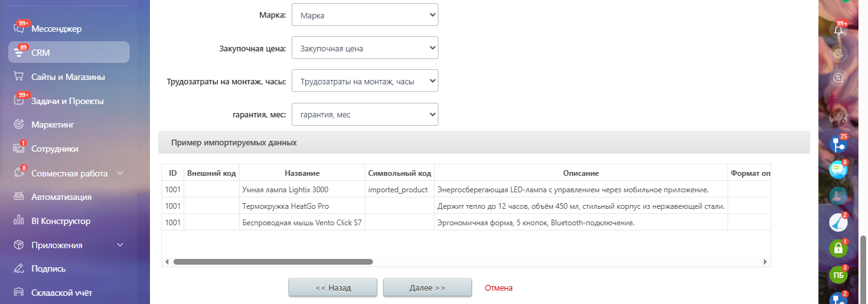The width and height of the screenshot is (868, 304).
Task: Click the Далее >> button
Action: pyautogui.click(x=427, y=287)
